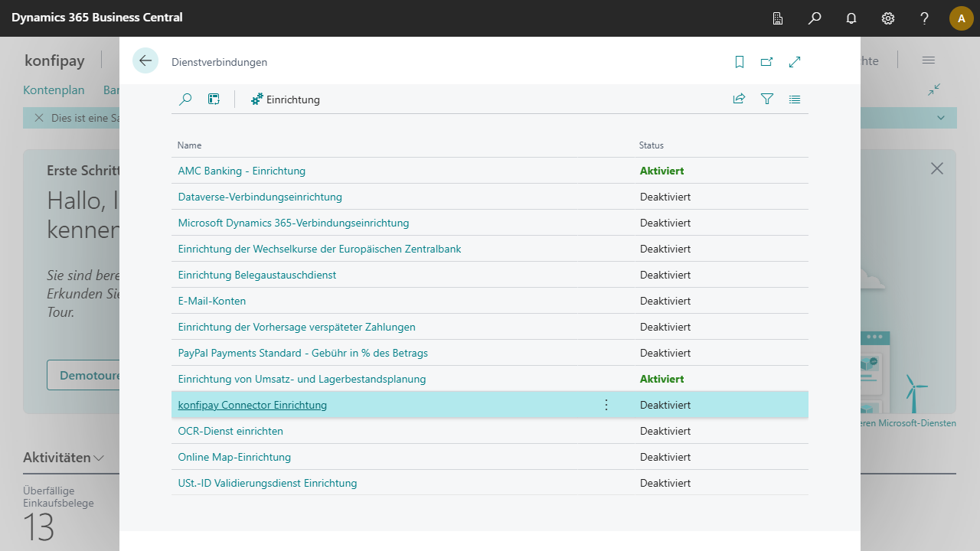
Task: Switch list view layout icon
Action: pos(795,99)
